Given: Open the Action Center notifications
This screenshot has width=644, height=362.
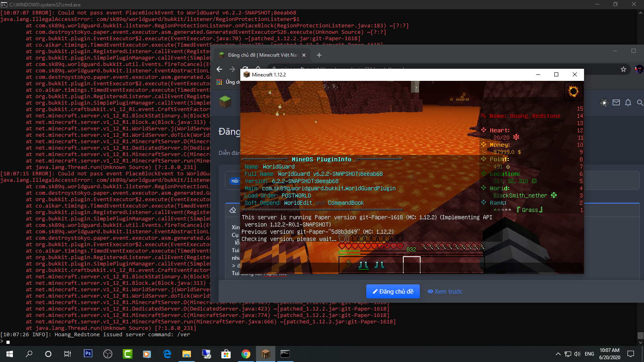Looking at the screenshot, I should point(631,354).
